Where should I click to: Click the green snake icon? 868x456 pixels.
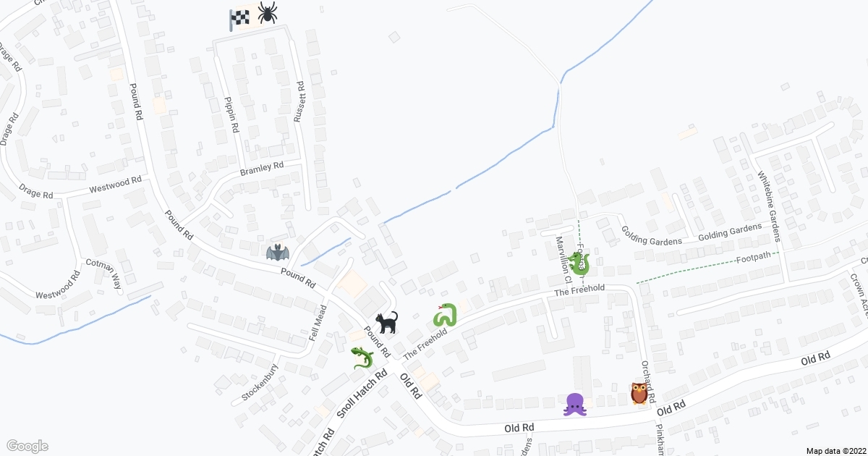(446, 315)
